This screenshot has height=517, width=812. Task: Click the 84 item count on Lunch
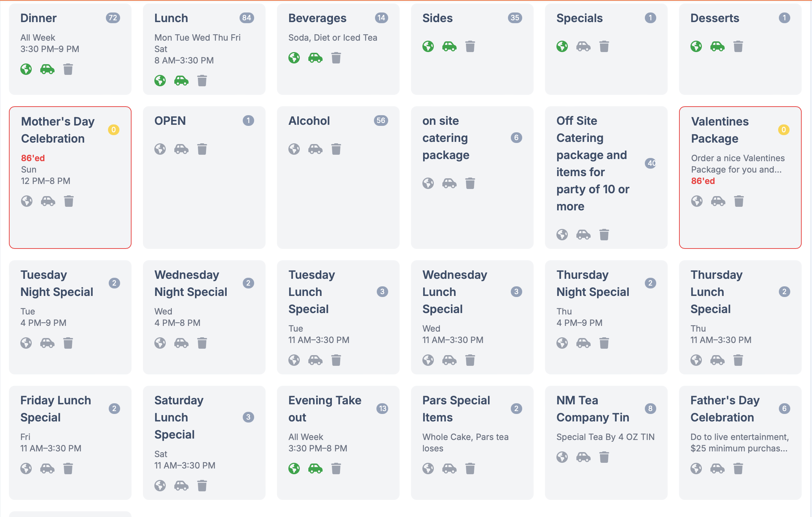247,18
